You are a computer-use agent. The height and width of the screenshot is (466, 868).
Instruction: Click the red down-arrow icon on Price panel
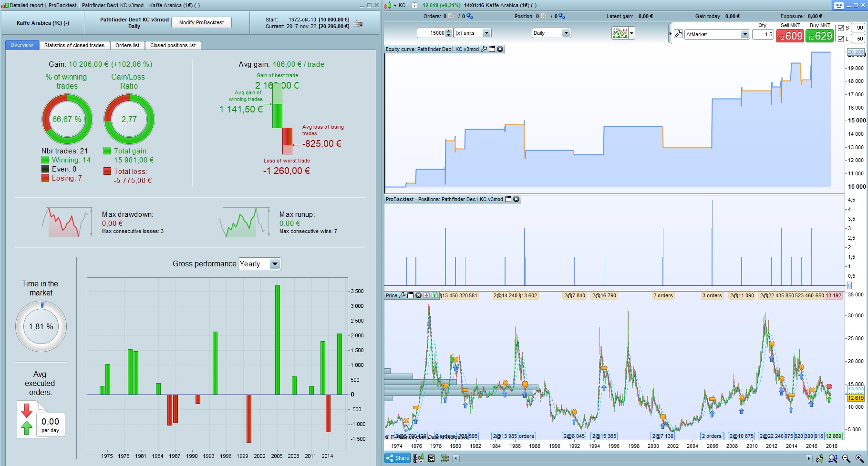pyautogui.click(x=426, y=295)
